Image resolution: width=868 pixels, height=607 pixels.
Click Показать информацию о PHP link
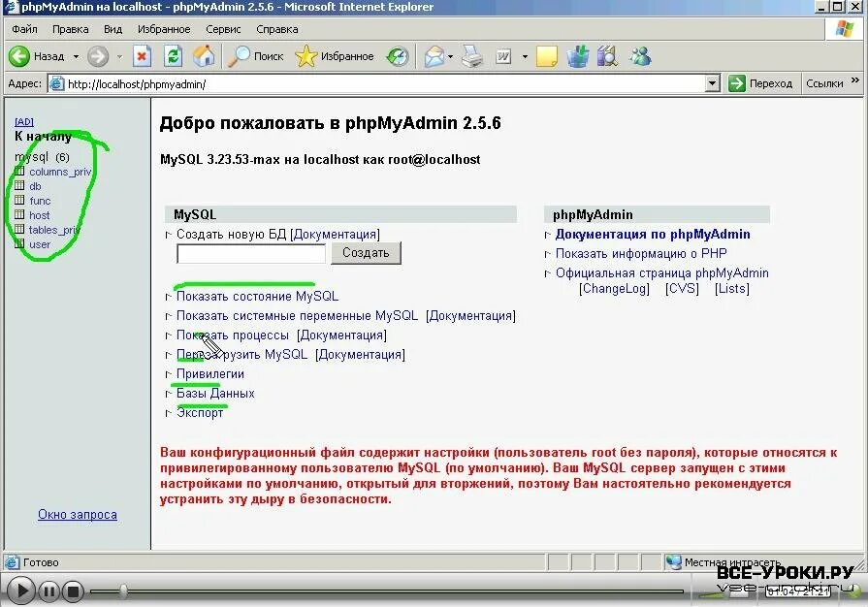(x=641, y=253)
